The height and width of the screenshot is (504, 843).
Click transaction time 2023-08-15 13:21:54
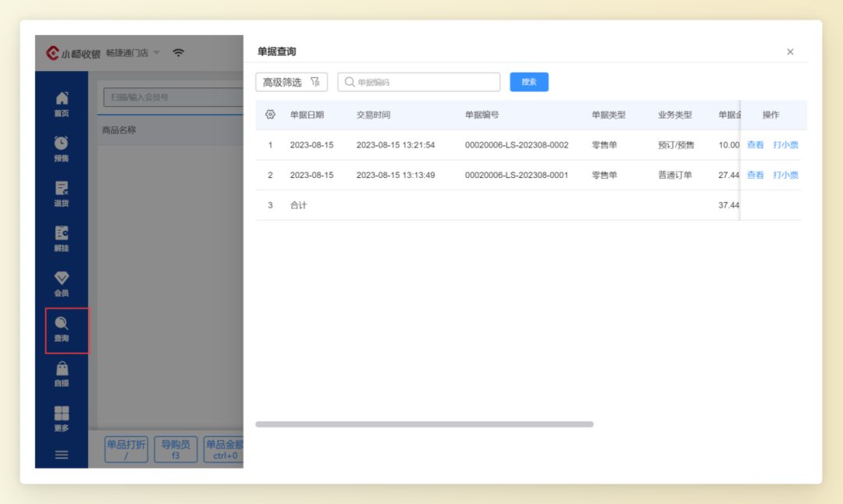(396, 145)
